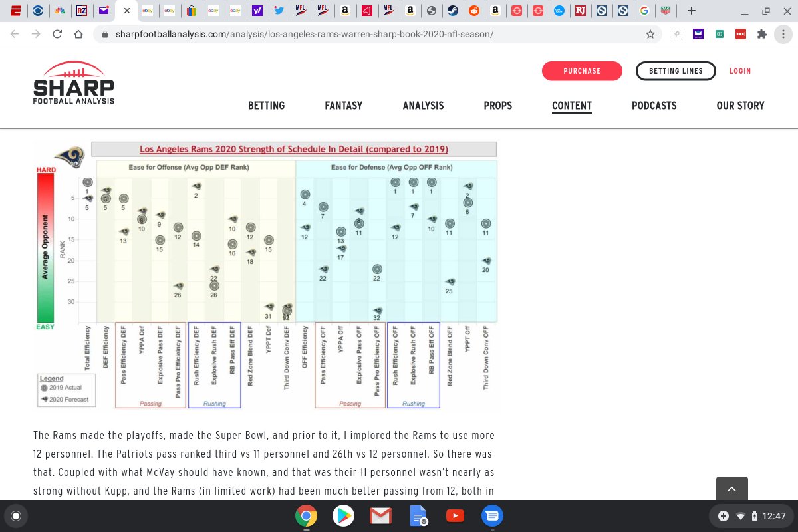Open the Google Play Store from the shelf
This screenshot has height=532, width=798.
(x=343, y=515)
